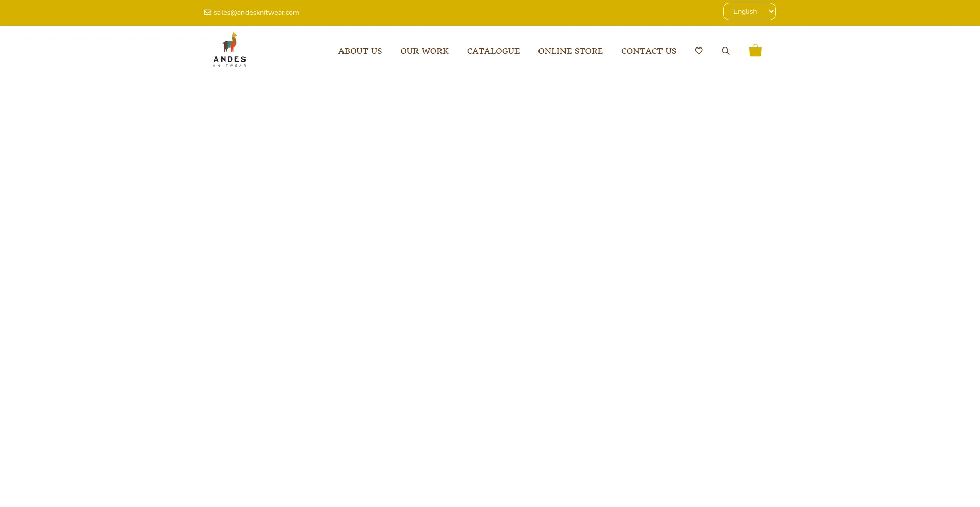Click the envelope mail icon

pos(208,12)
